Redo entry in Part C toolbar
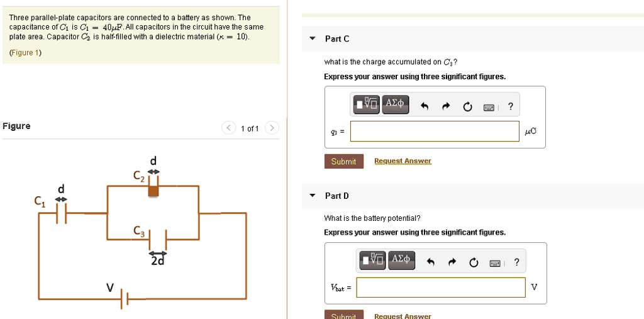The image size is (644, 319). point(446,107)
